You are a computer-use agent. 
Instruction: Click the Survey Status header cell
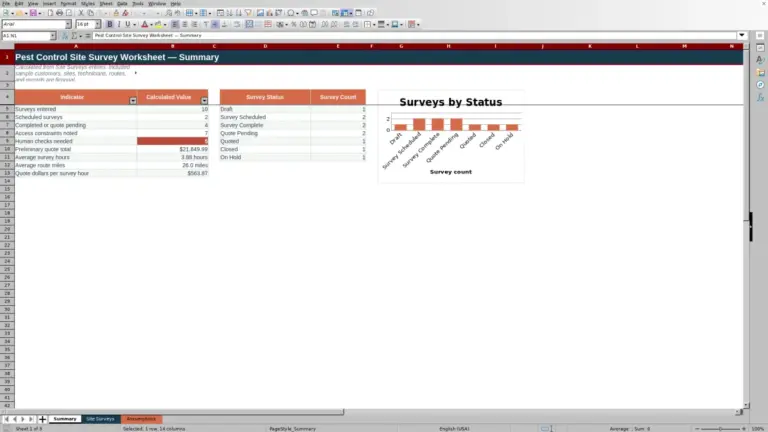[x=265, y=97]
